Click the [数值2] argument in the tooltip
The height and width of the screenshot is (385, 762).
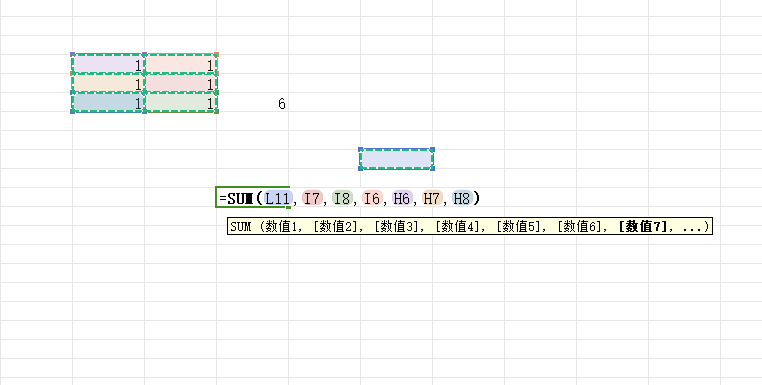pos(335,227)
